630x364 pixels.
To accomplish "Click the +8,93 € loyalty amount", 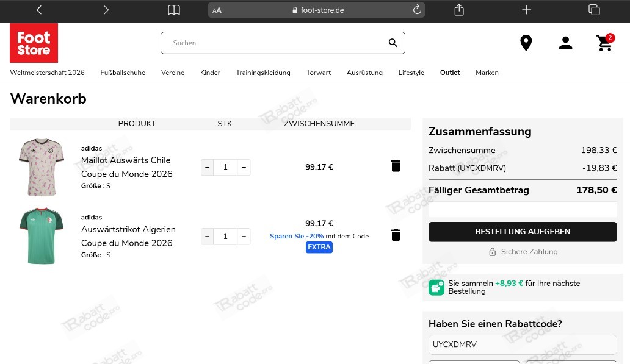I will pyautogui.click(x=509, y=284).
